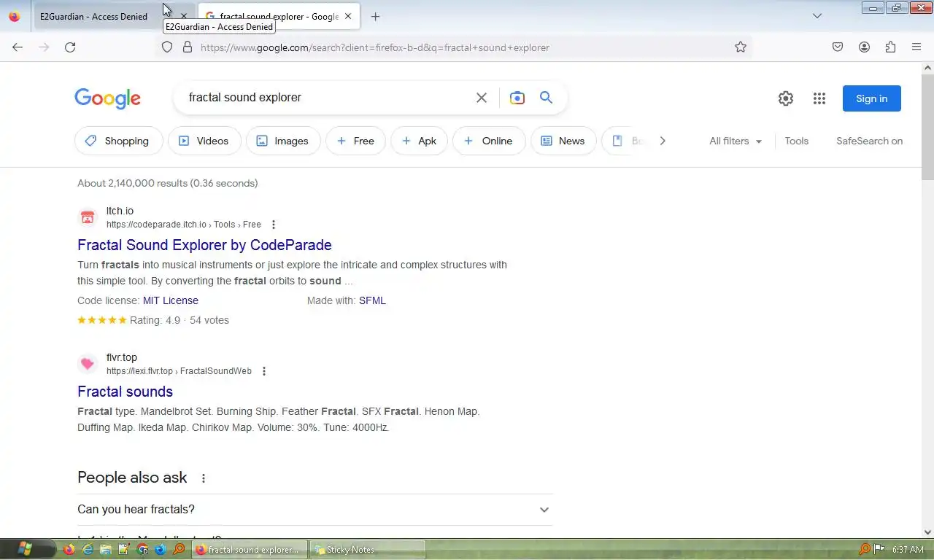This screenshot has width=934, height=560.
Task: Click flvr.top site favicon
Action: point(88,364)
